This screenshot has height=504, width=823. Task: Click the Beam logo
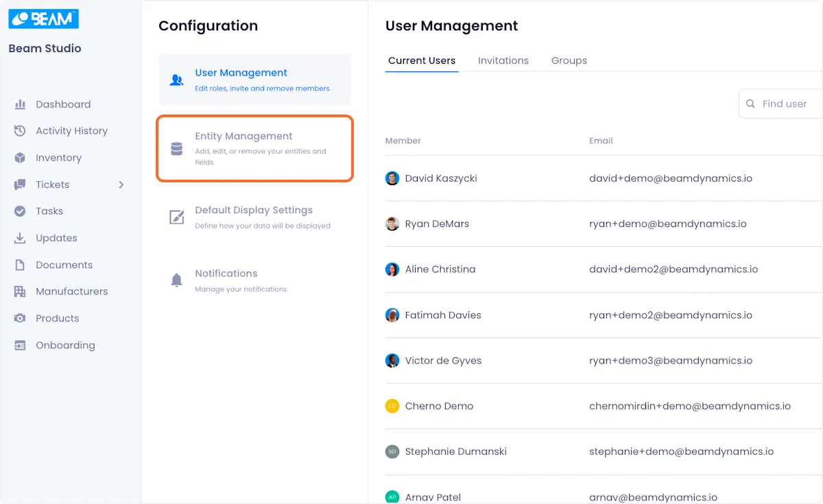coord(43,19)
